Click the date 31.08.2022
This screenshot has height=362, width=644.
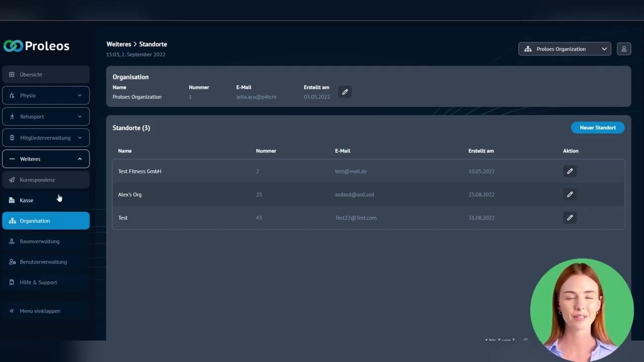pyautogui.click(x=481, y=218)
